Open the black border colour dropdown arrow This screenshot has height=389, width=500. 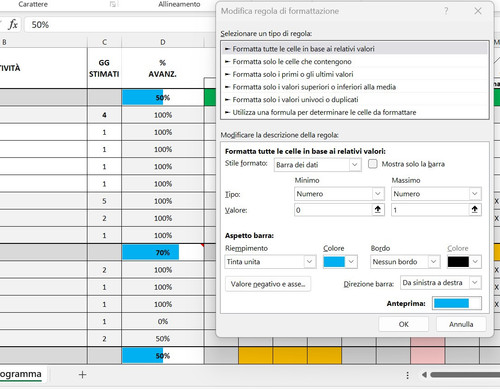tap(475, 262)
